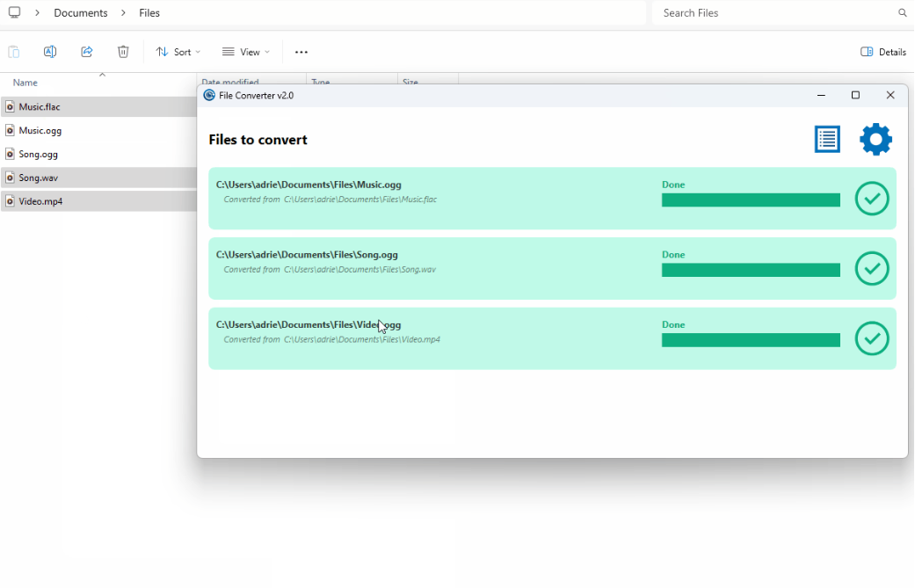
Task: Click the checkmark for Video.ogg conversion
Action: coord(872,338)
